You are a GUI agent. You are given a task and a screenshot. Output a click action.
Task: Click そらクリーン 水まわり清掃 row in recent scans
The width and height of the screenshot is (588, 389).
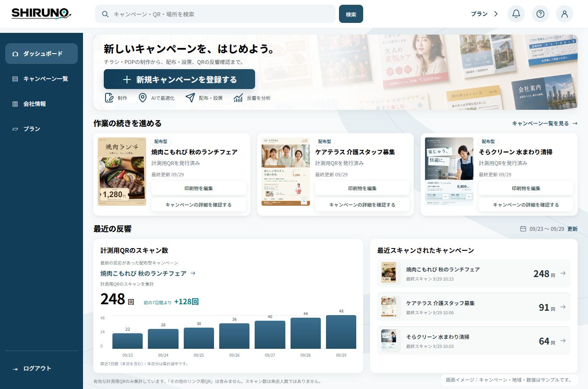[474, 341]
